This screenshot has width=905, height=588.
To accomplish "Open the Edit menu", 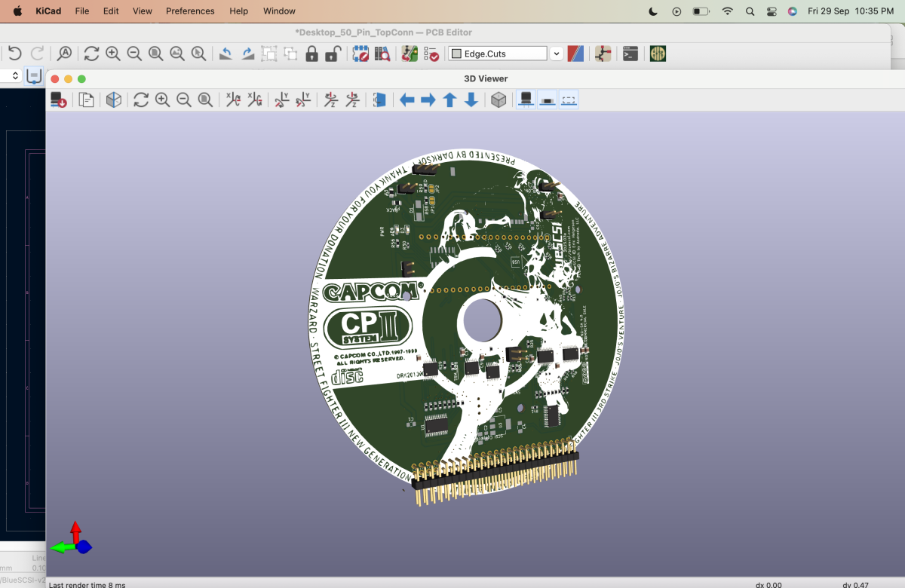I will [x=111, y=11].
